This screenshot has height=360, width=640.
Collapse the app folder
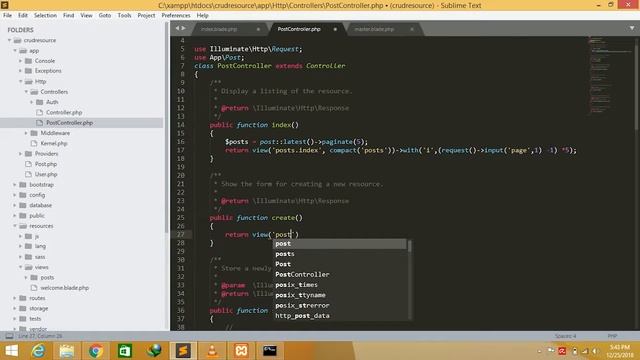[15, 51]
